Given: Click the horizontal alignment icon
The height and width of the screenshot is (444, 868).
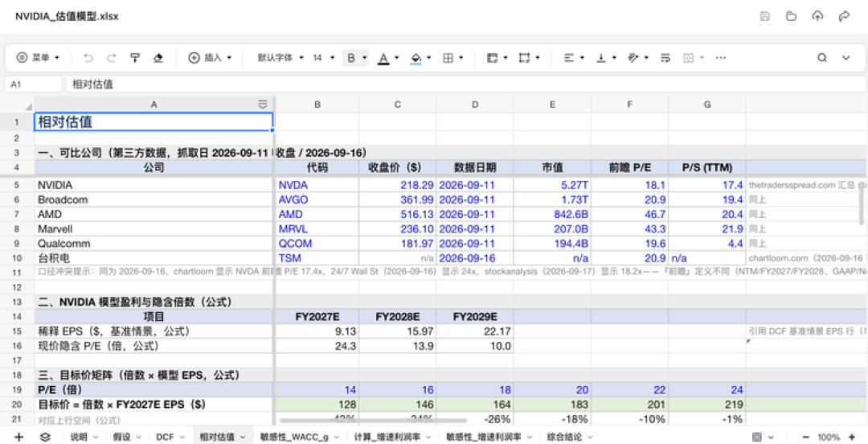Looking at the screenshot, I should click(x=568, y=58).
